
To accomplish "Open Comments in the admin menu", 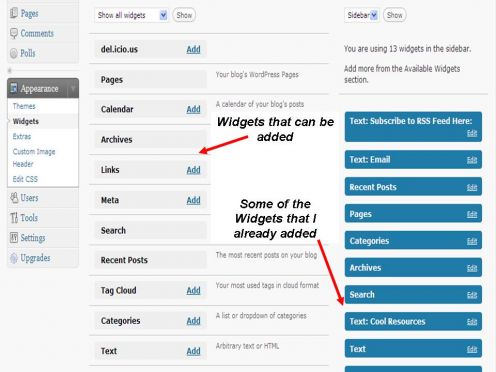I will coord(37,33).
